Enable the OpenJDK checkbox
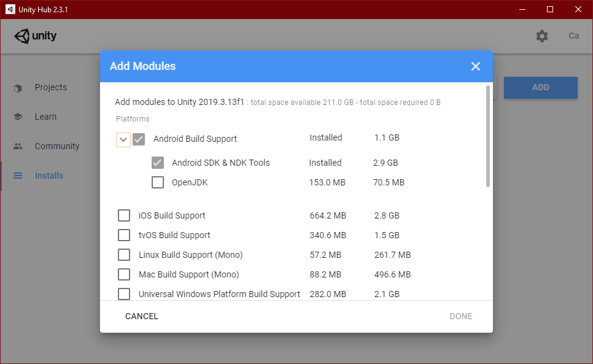Screen dimensions: 593x364 (x=158, y=182)
